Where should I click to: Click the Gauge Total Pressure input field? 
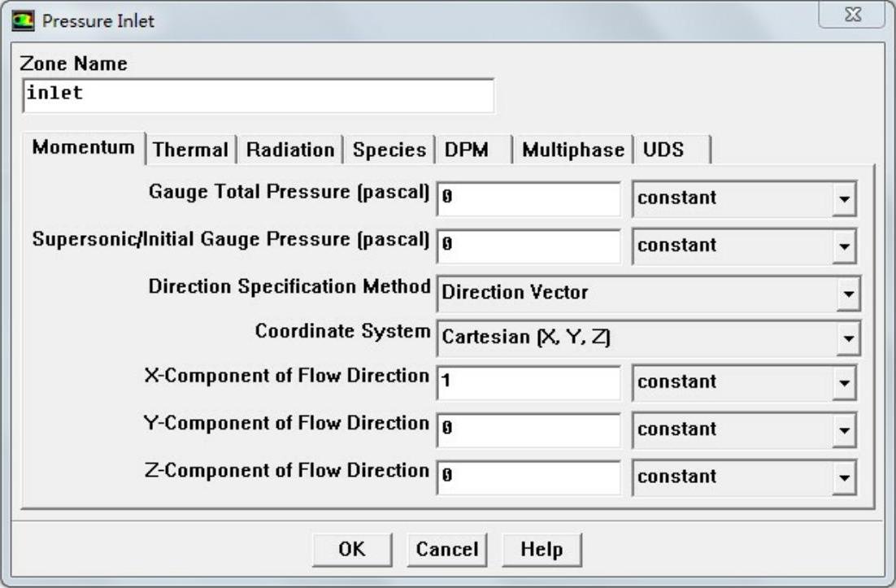[x=529, y=198]
